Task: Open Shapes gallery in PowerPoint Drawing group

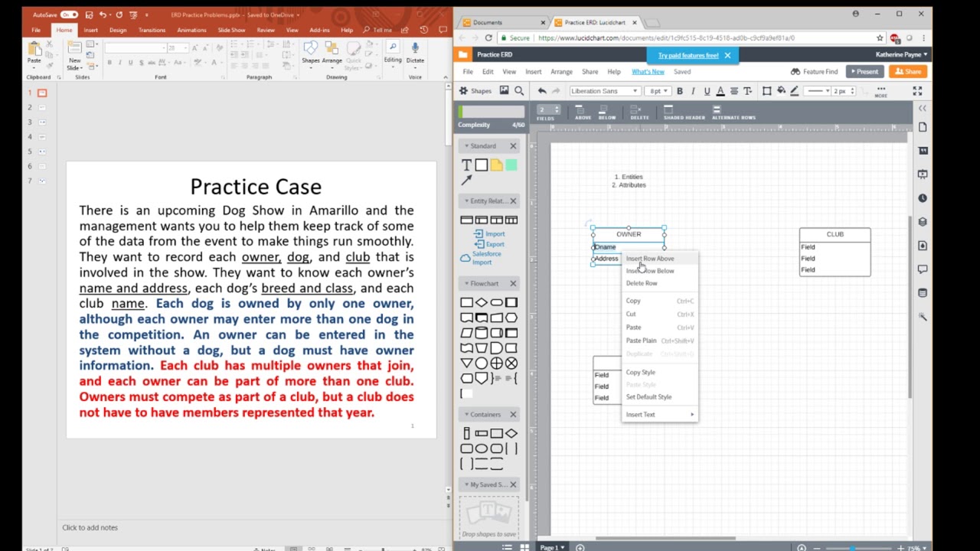Action: point(311,54)
